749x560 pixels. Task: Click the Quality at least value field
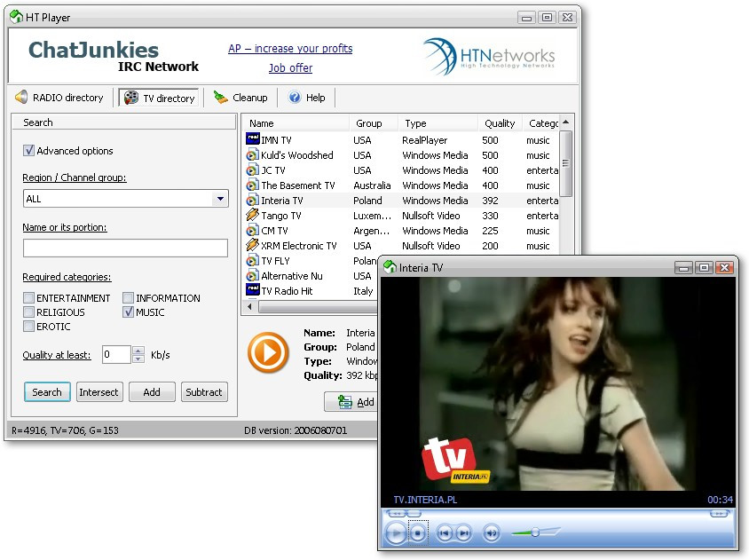tap(116, 354)
